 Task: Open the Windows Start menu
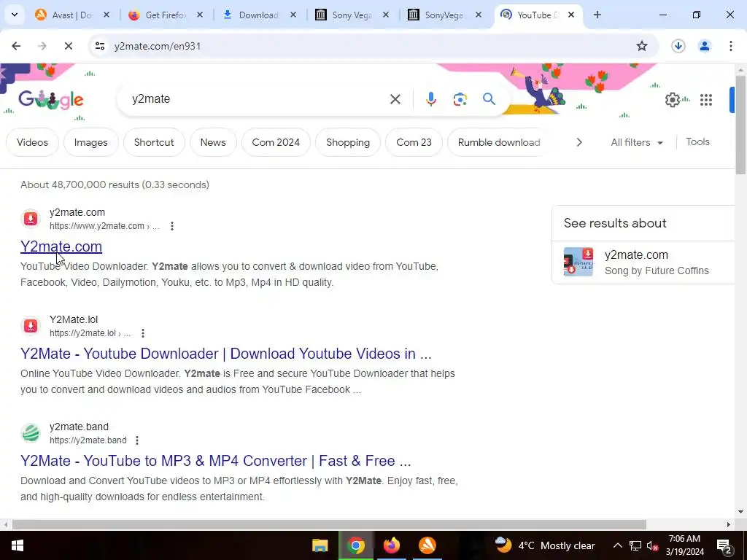coord(18,545)
